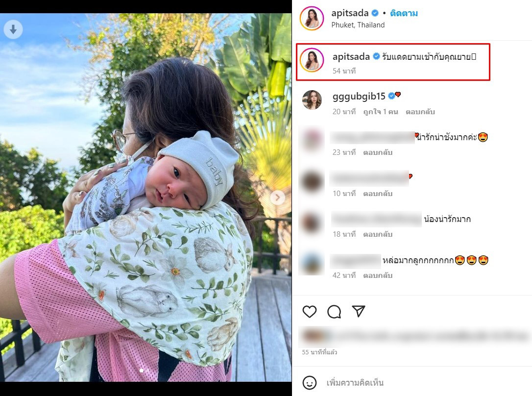View likes on gggubgib15 comment
Image resolution: width=532 pixels, height=396 pixels.
tap(381, 112)
